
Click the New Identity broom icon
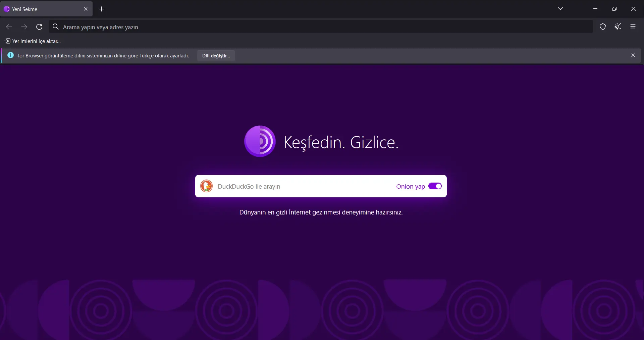click(x=618, y=27)
